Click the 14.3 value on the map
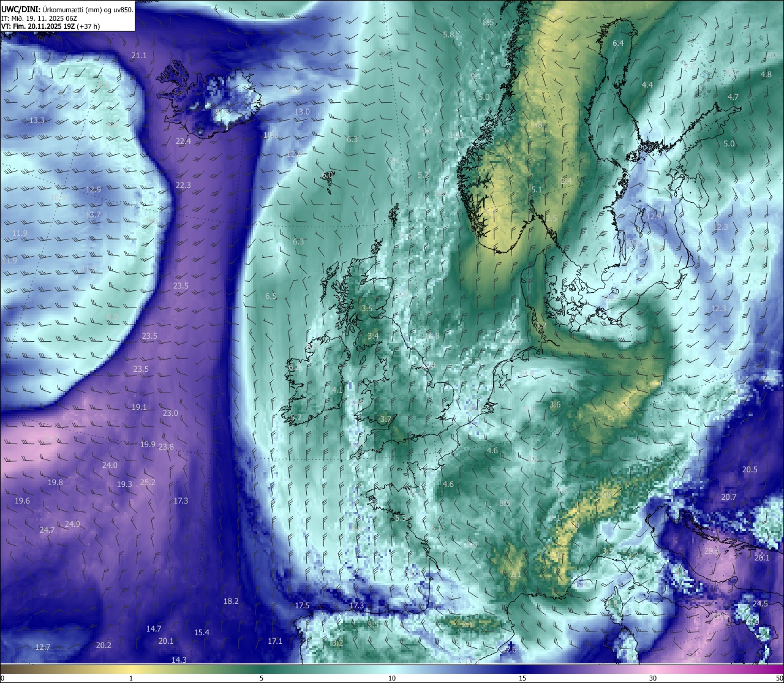The height and width of the screenshot is (683, 784). tap(179, 660)
